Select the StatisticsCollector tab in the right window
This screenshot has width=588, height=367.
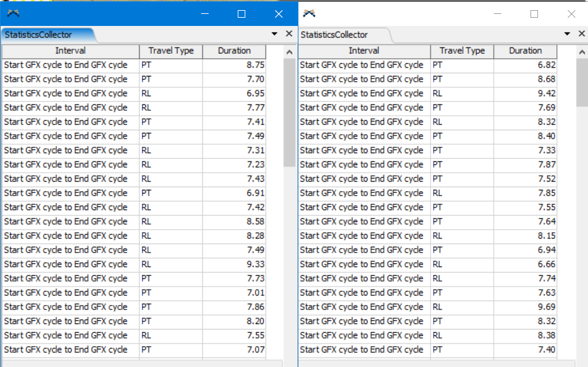334,35
